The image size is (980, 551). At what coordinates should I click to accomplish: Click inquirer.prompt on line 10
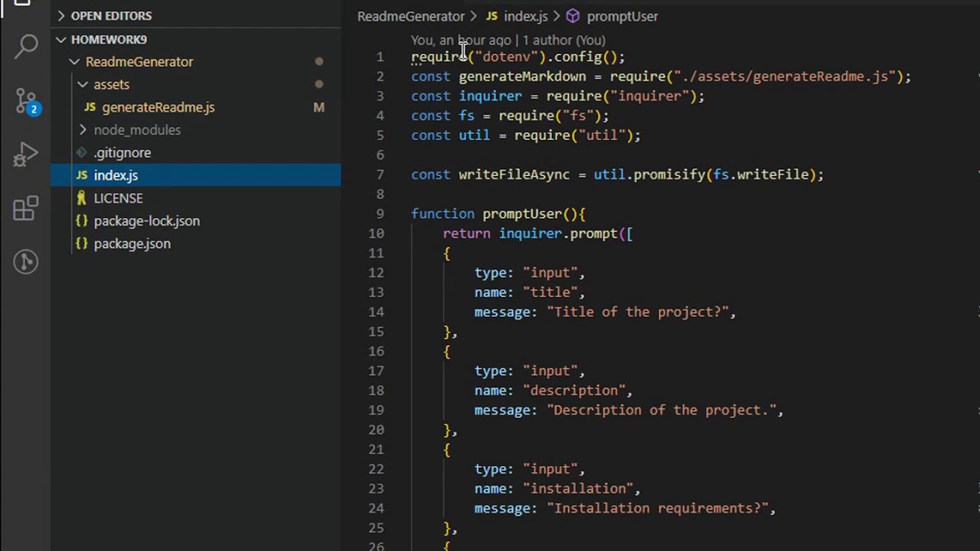click(557, 233)
